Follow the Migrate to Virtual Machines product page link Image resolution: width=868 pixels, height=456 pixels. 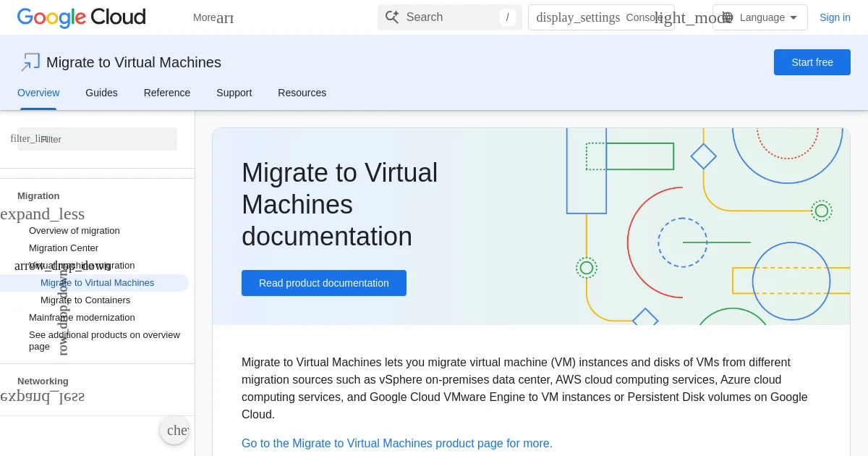[x=397, y=443]
